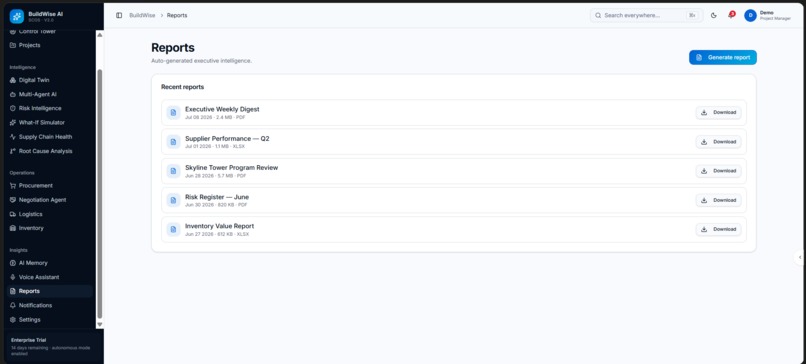The height and width of the screenshot is (364, 806).
Task: Open Root Cause Analysis
Action: tap(50, 151)
